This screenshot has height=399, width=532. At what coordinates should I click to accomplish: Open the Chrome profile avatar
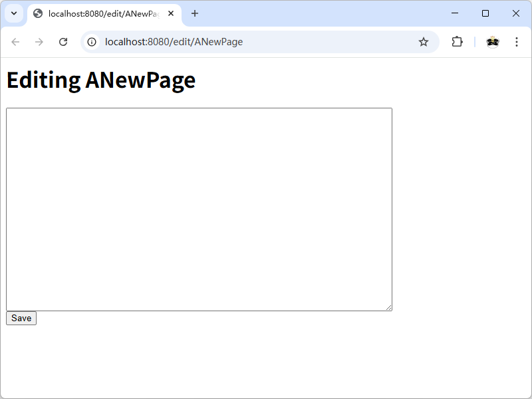tap(492, 42)
